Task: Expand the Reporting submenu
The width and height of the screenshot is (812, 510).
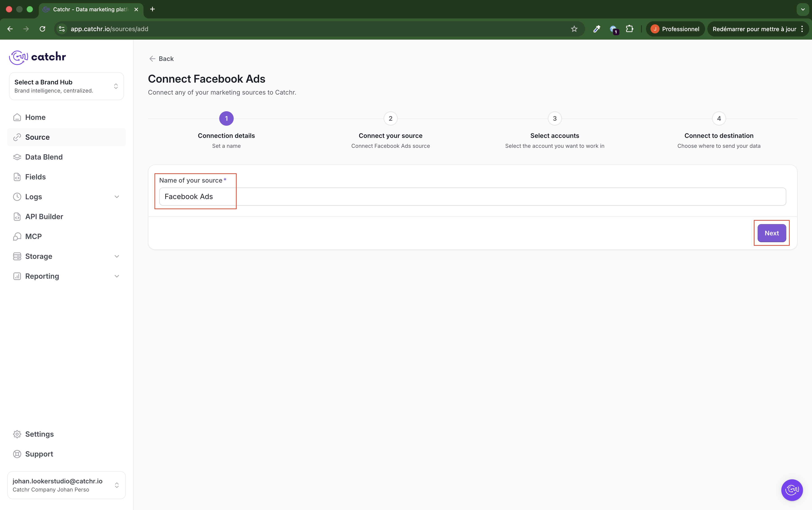Action: click(117, 276)
